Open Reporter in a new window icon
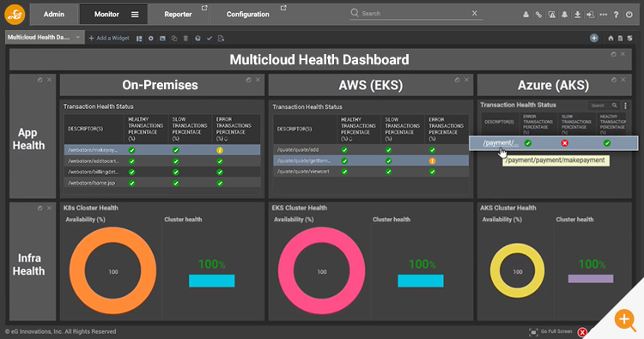 (204, 8)
